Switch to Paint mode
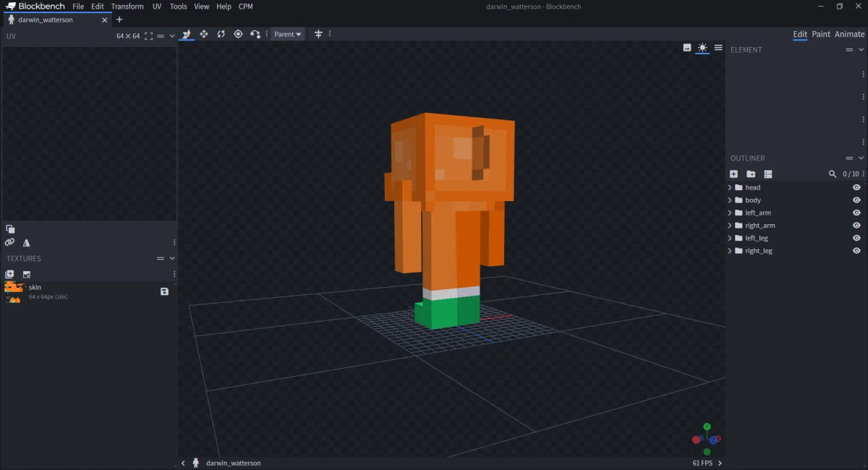 pos(821,34)
